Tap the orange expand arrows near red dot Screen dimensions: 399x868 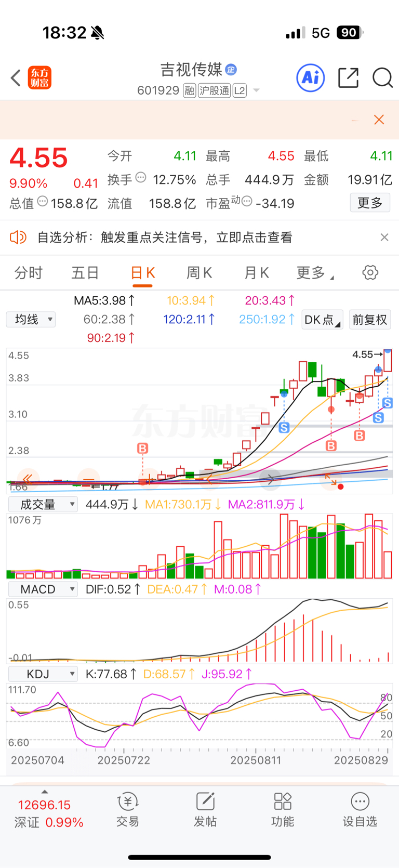(330, 478)
